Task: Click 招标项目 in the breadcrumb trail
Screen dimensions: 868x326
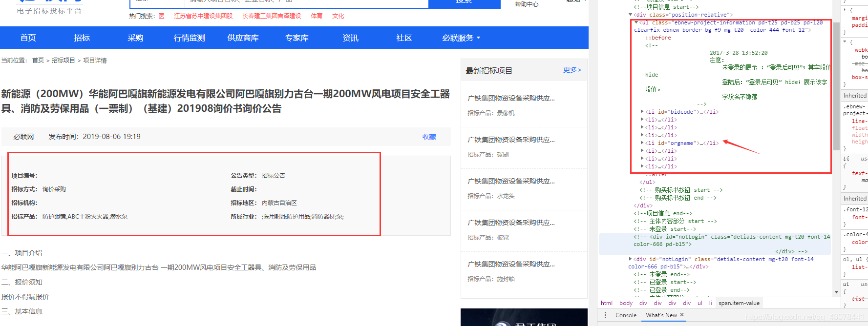Action: (x=64, y=61)
